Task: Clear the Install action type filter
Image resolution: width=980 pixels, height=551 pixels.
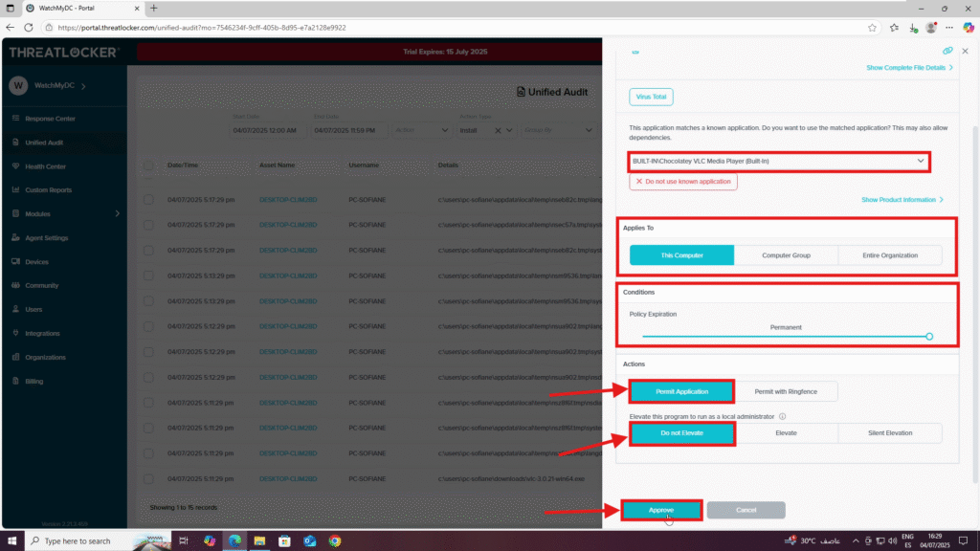Action: point(498,130)
